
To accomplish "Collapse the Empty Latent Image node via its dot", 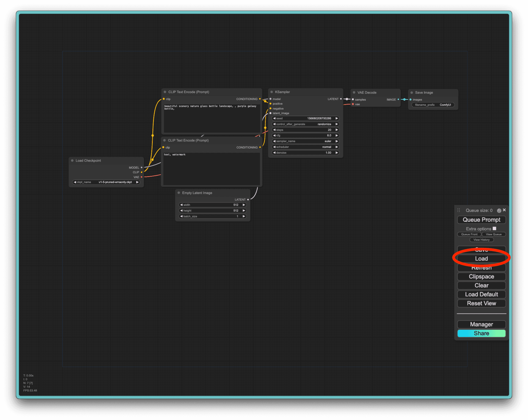I will [x=179, y=193].
